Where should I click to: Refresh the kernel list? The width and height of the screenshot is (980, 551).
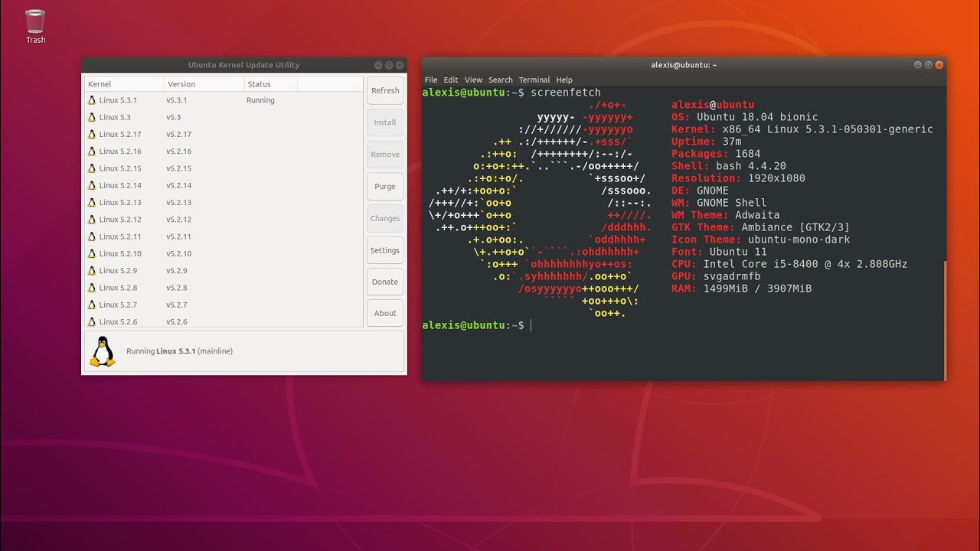click(x=385, y=90)
